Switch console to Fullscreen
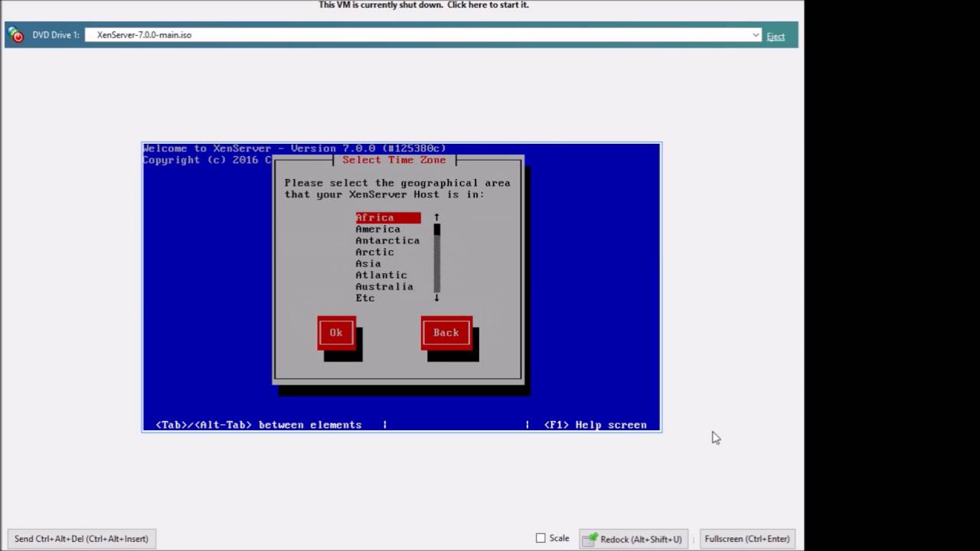 747,539
